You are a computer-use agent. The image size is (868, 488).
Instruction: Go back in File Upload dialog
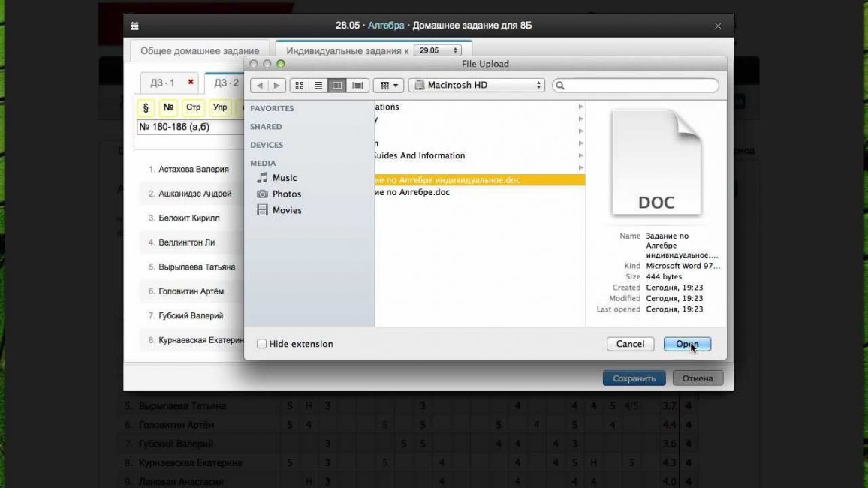259,85
